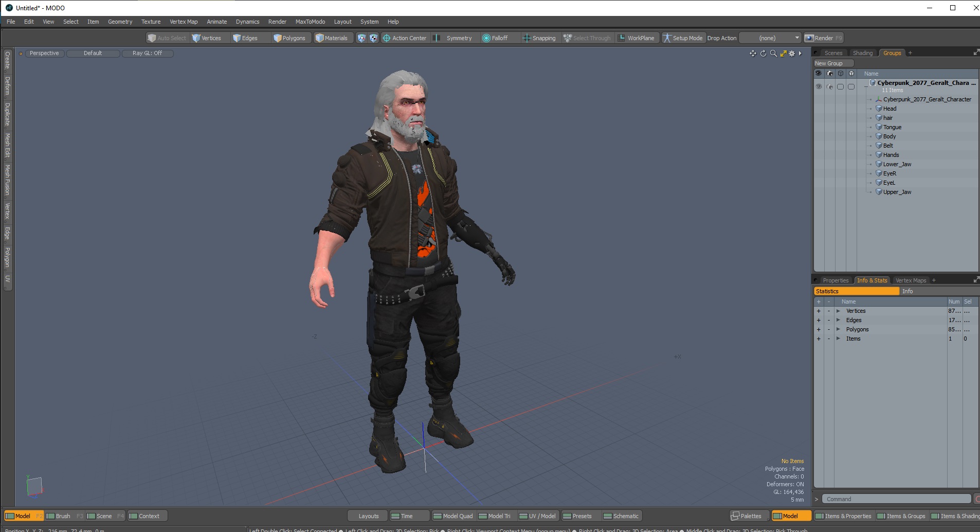
Task: Open the Falloff options
Action: click(x=495, y=38)
